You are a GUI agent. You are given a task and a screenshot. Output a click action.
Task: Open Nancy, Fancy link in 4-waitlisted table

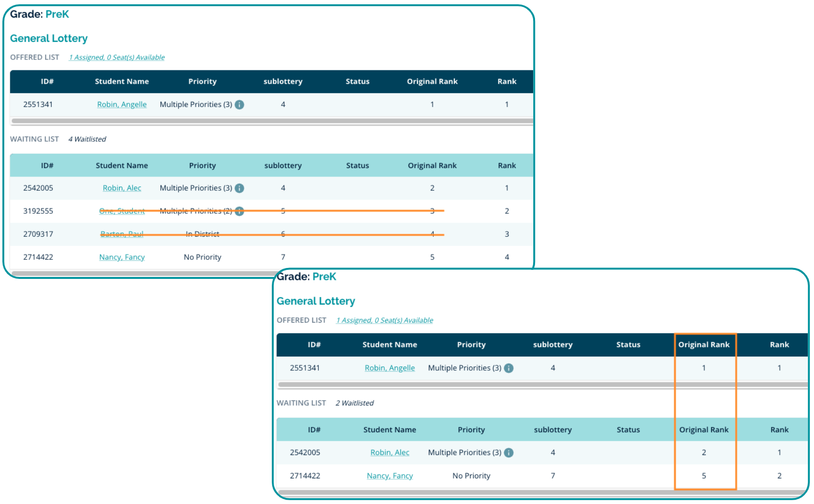[x=122, y=257]
